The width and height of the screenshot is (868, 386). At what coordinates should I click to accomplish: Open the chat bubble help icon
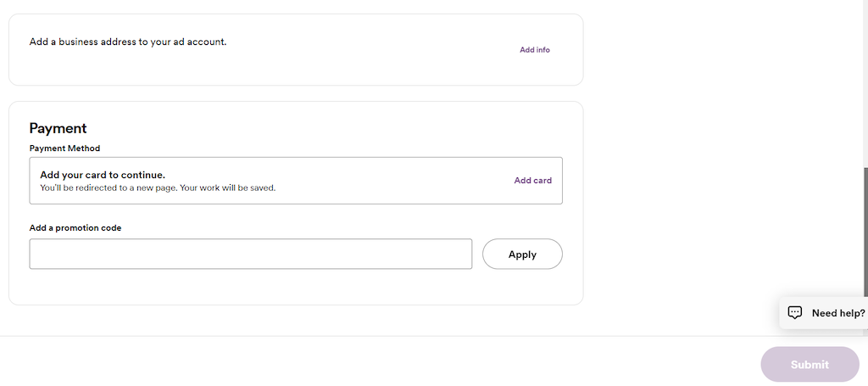pyautogui.click(x=795, y=313)
